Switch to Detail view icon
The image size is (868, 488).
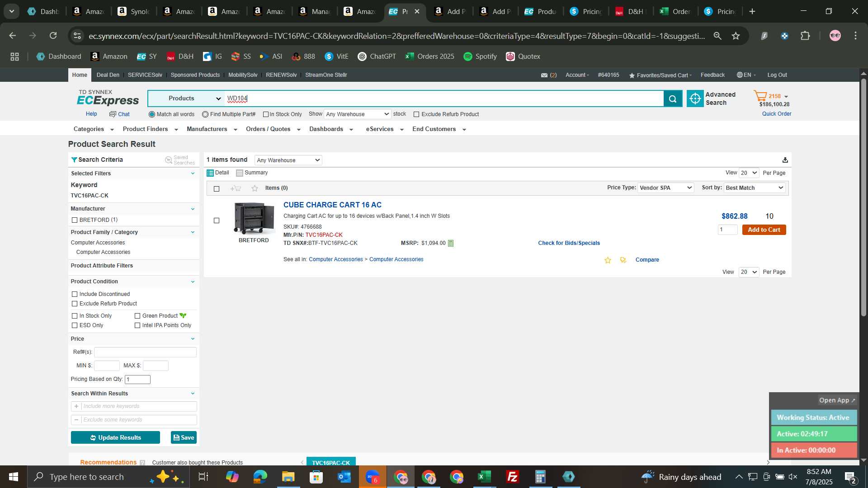tap(210, 173)
